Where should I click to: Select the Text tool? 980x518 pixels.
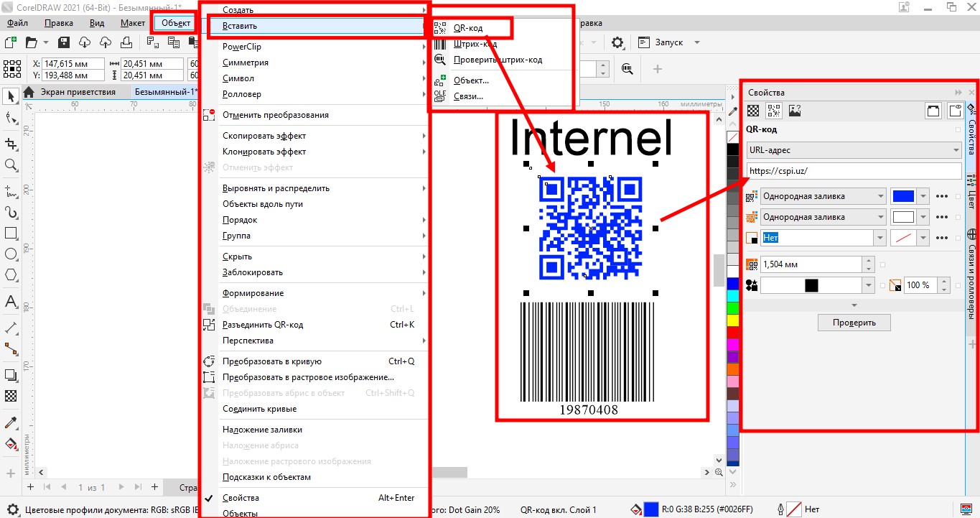11,302
